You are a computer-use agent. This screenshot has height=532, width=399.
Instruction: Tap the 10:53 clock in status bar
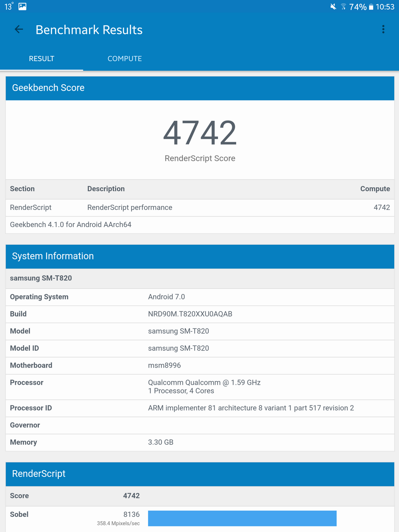point(385,7)
